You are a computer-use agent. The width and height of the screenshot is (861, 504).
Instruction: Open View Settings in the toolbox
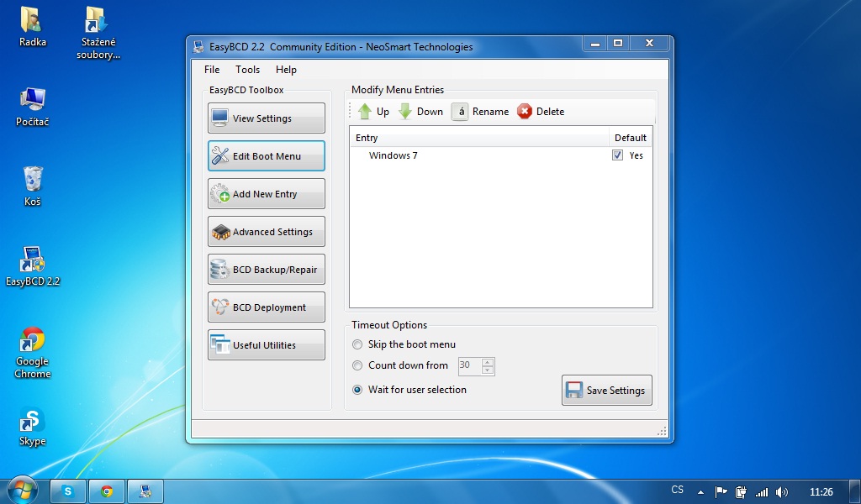(267, 118)
